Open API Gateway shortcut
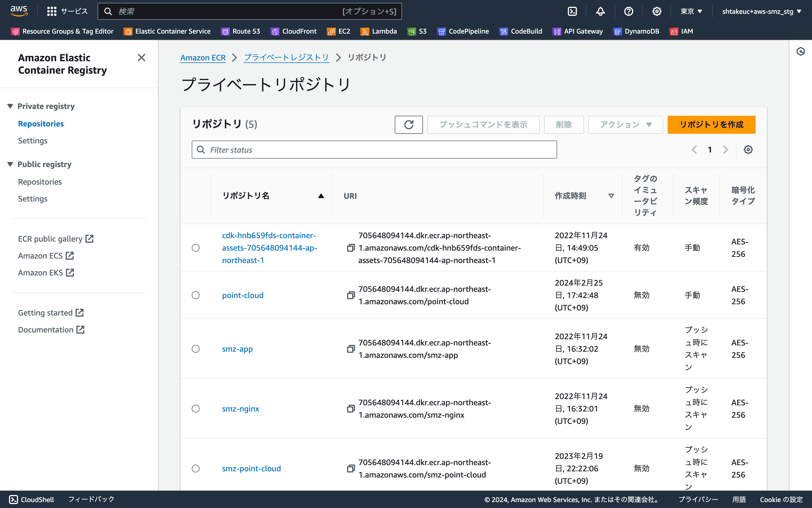 [578, 31]
